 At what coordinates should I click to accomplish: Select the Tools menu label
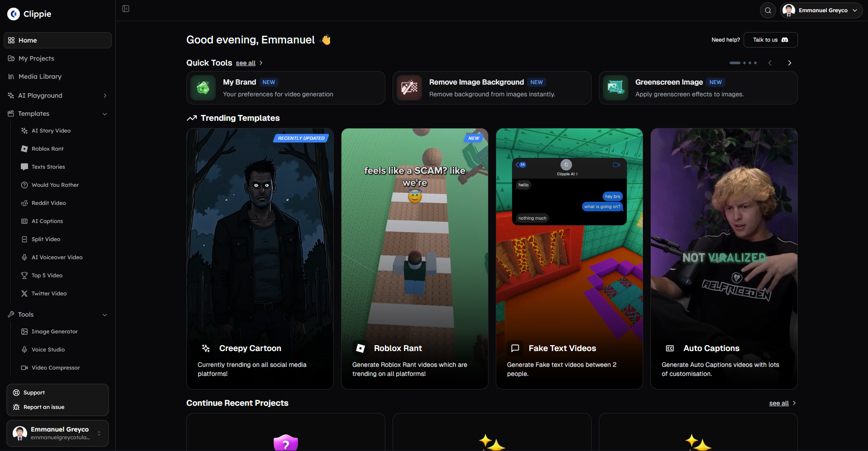tap(26, 314)
